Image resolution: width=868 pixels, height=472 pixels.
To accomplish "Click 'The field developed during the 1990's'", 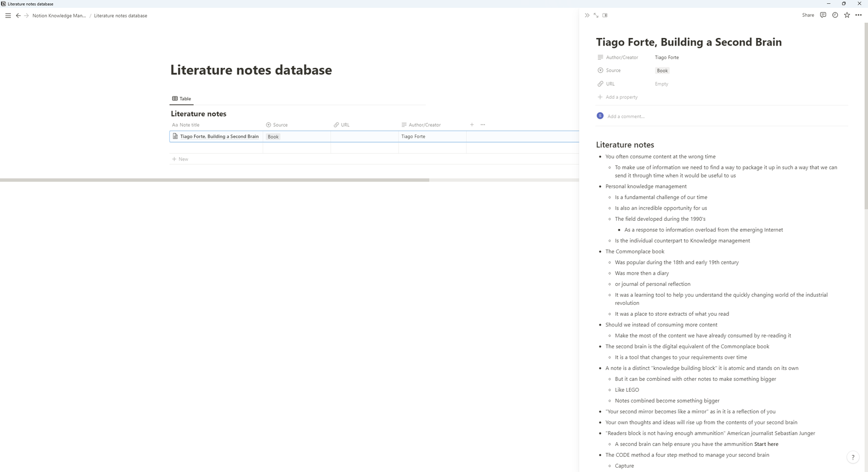I will [x=660, y=219].
